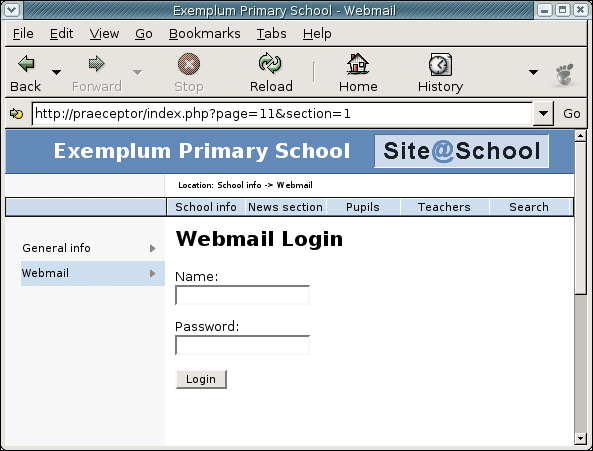The width and height of the screenshot is (593, 451).
Task: Open the Forward history dropdown arrow
Action: (138, 72)
